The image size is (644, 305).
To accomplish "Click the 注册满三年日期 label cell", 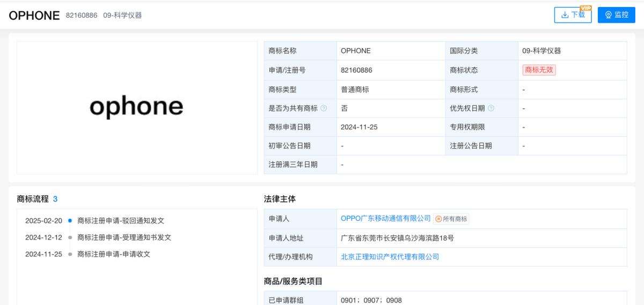I will [x=301, y=165].
